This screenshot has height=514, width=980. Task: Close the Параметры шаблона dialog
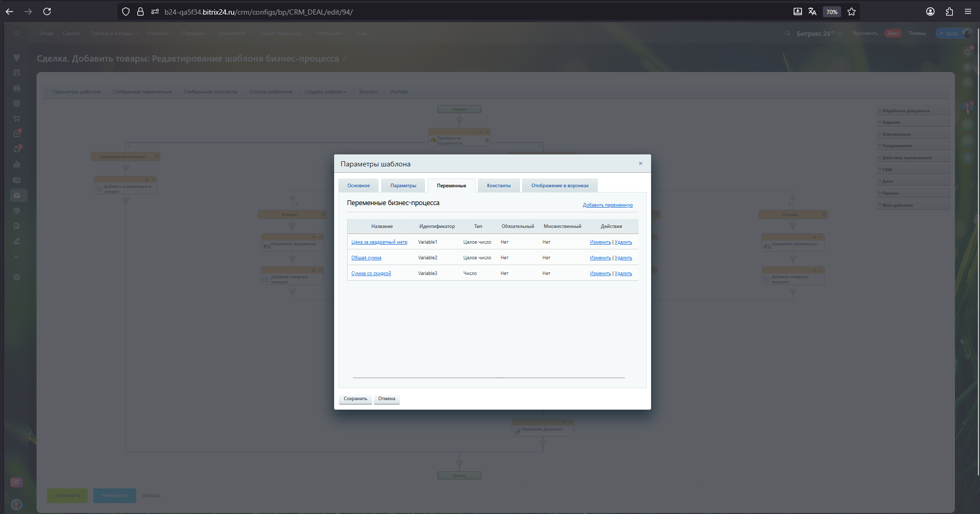[641, 163]
